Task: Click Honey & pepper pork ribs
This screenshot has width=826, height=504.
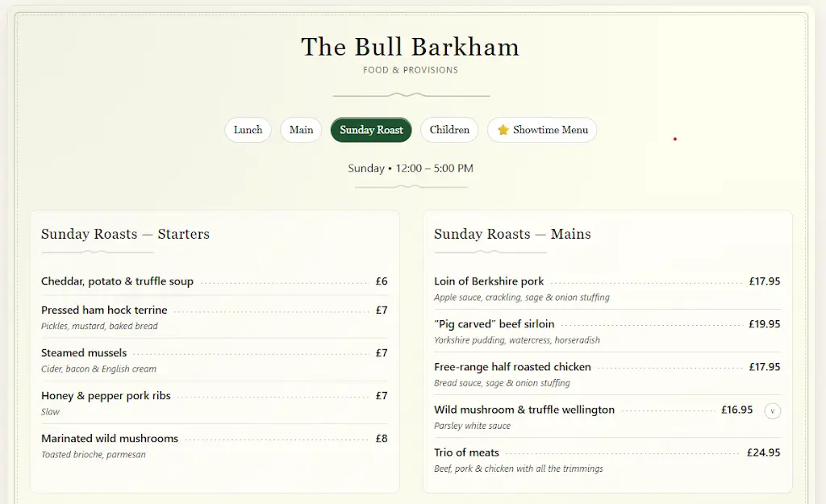Action: point(105,396)
